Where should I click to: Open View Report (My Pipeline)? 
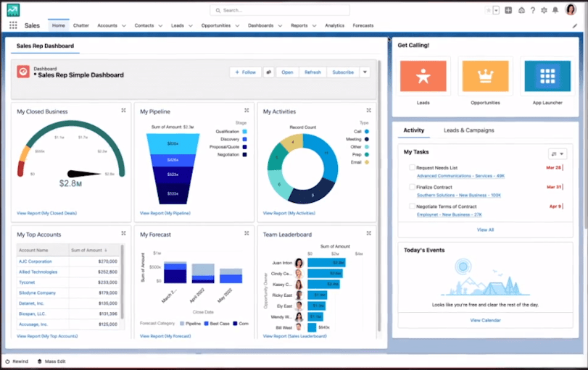(x=165, y=213)
